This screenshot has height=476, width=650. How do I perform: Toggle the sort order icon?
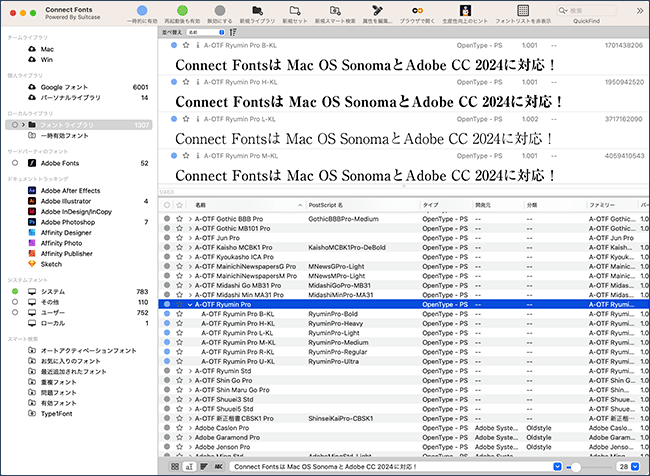tap(233, 32)
